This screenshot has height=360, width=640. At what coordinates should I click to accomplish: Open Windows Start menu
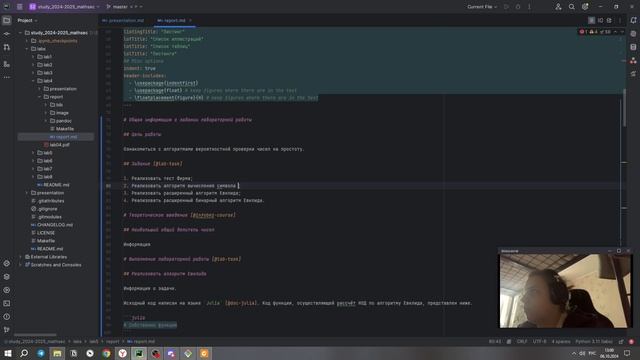(x=8, y=353)
